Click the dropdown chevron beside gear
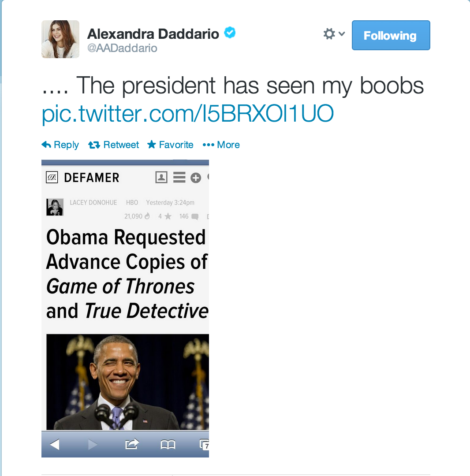Screen dimensions: 470x476 pyautogui.click(x=342, y=33)
